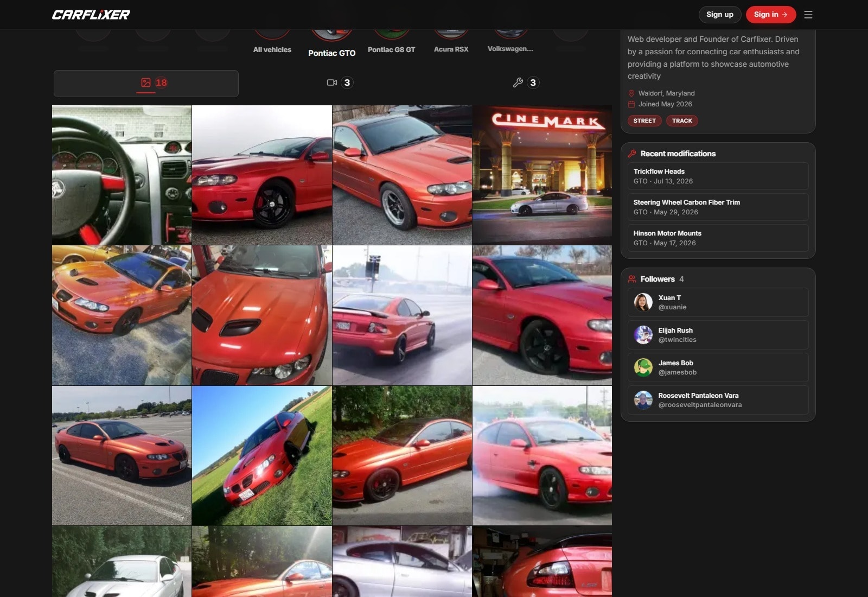The width and height of the screenshot is (868, 597).
Task: Open Xuan T follower profile
Action: (718, 302)
